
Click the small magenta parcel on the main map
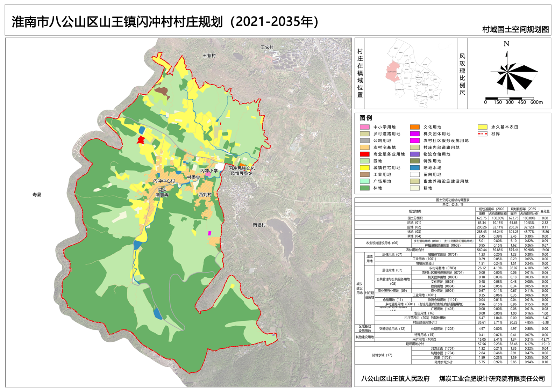(209, 233)
